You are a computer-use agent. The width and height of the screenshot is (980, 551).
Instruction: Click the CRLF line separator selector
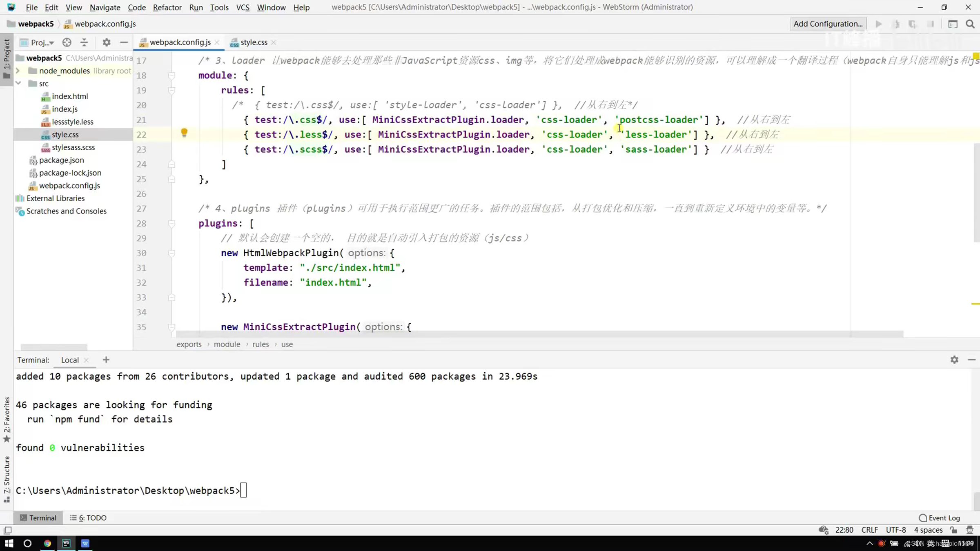pyautogui.click(x=869, y=530)
